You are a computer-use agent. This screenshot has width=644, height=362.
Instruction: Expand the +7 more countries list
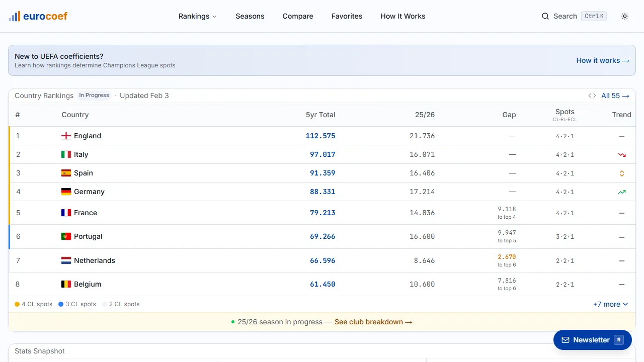[x=610, y=304]
